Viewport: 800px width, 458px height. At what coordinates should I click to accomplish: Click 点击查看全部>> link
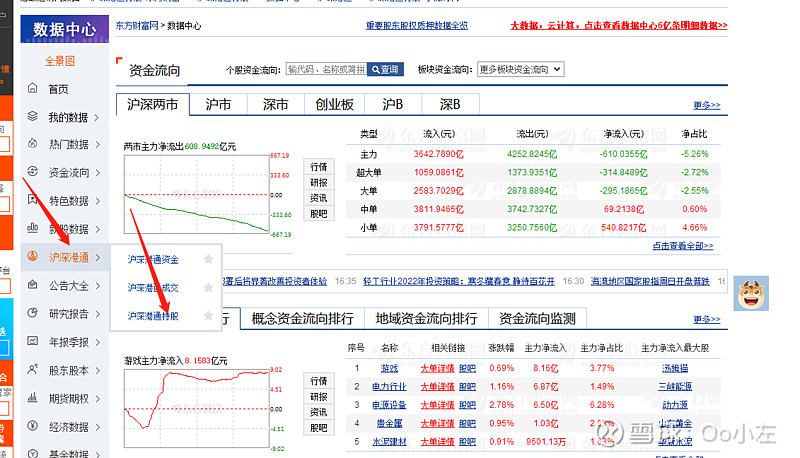[683, 246]
